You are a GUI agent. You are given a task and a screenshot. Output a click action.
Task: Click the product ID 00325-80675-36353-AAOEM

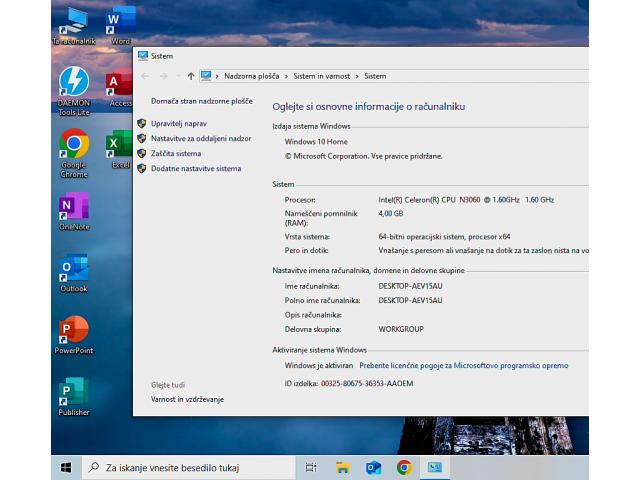tap(367, 383)
